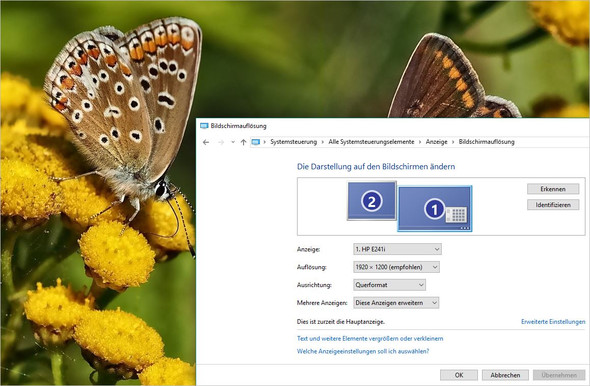This screenshot has width=590, height=386.
Task: Expand chevron after Anzeige breadcrumb
Action: [x=453, y=142]
